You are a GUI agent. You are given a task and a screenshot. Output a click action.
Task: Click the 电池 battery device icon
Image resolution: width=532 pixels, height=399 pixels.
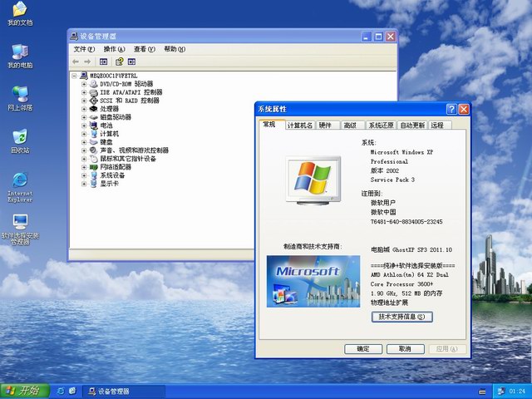point(93,126)
